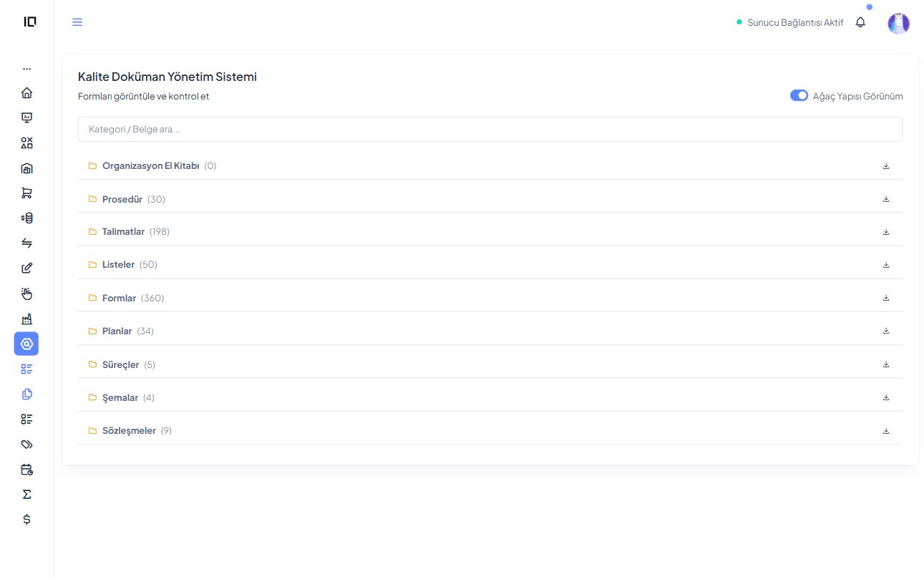The image size is (924, 577).
Task: Download the Formlar category files
Action: click(x=886, y=298)
